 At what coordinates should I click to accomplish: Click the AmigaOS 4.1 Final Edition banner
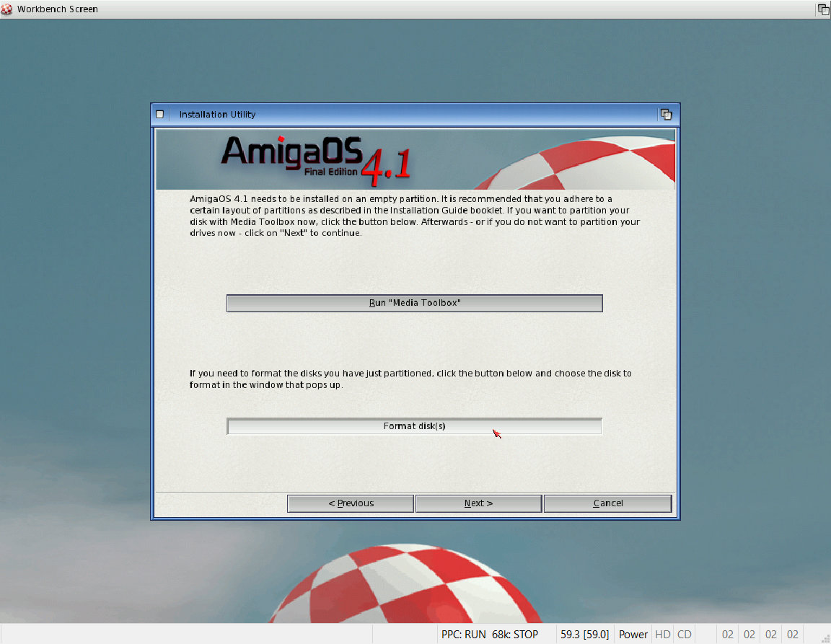(x=415, y=160)
